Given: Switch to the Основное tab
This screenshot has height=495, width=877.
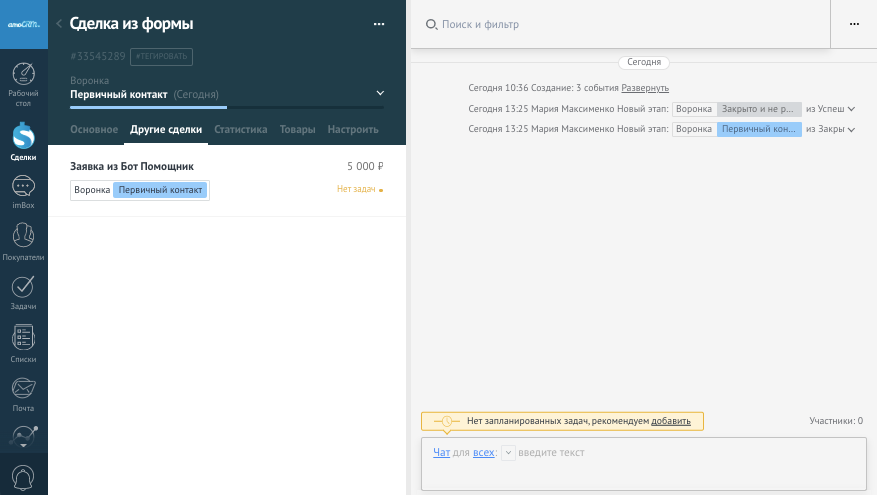Looking at the screenshot, I should coord(94,130).
